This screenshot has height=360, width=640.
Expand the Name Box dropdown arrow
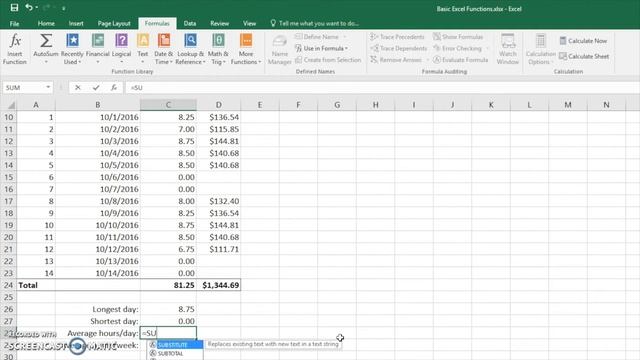pos(48,87)
